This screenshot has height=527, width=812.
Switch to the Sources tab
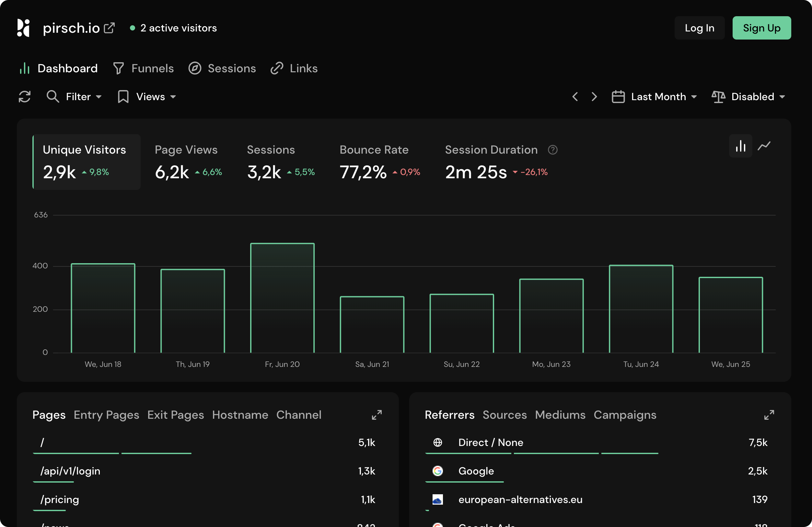pyautogui.click(x=505, y=415)
